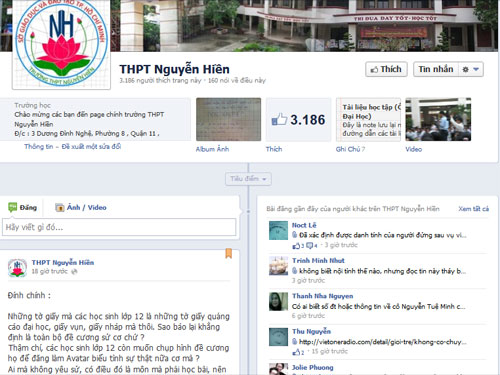
Task: Click Noct Lê avatar thumbnail
Action: pos(278,230)
